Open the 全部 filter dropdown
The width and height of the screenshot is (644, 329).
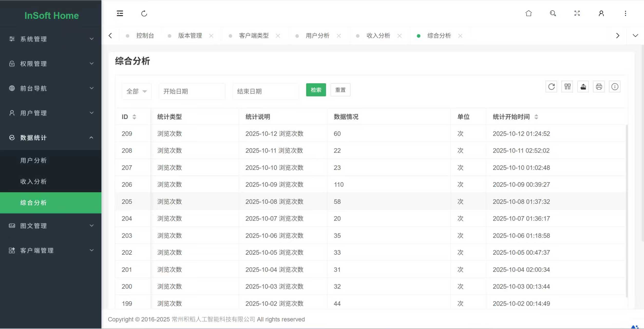click(136, 91)
